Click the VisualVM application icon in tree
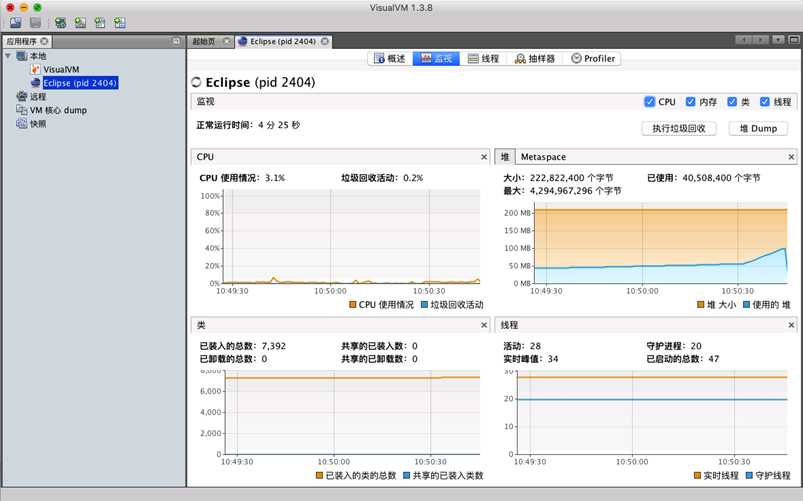Screen dimensions: 803x501 35,69
